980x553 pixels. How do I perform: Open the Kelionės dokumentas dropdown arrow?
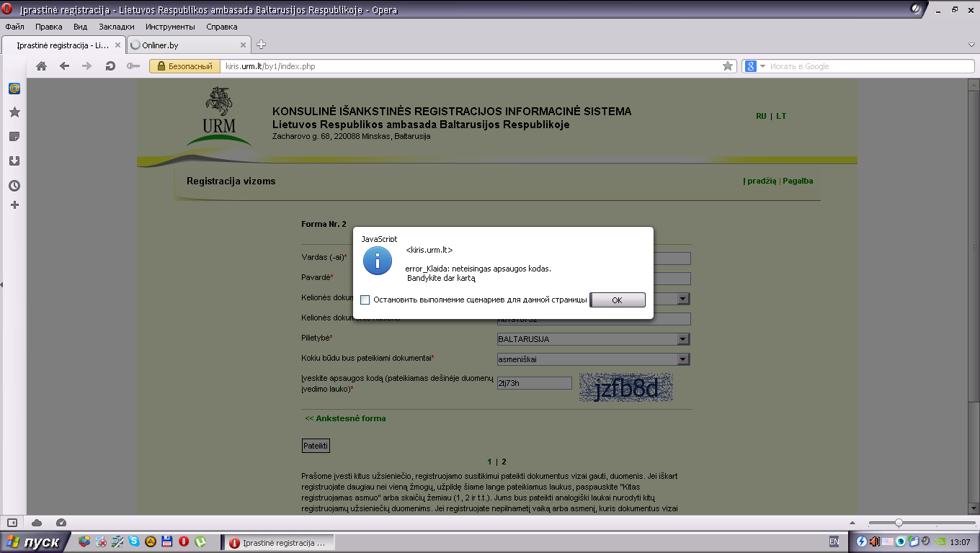[682, 299]
